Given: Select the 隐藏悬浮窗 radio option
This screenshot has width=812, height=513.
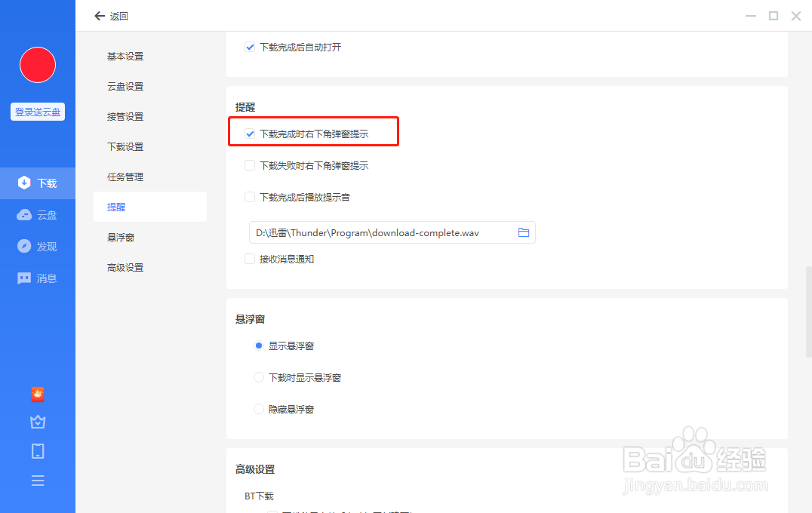Looking at the screenshot, I should (x=259, y=409).
